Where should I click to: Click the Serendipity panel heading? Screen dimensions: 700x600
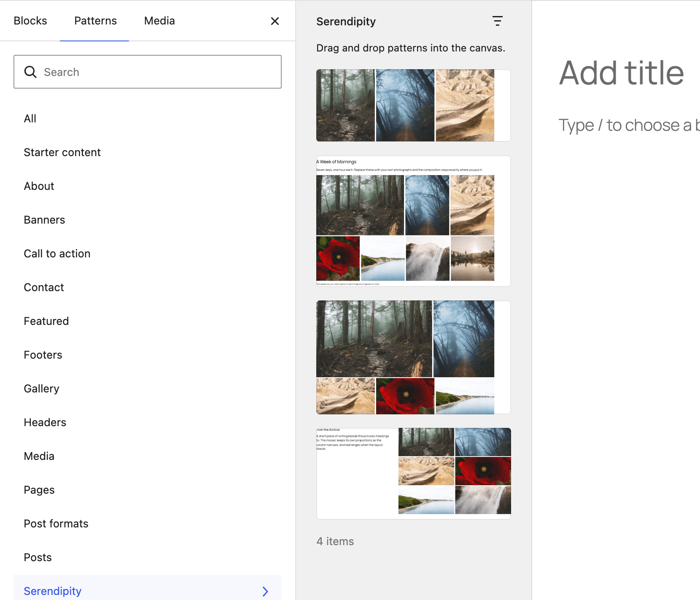click(346, 22)
